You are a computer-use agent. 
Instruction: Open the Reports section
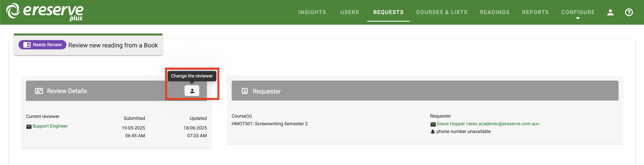(x=535, y=12)
